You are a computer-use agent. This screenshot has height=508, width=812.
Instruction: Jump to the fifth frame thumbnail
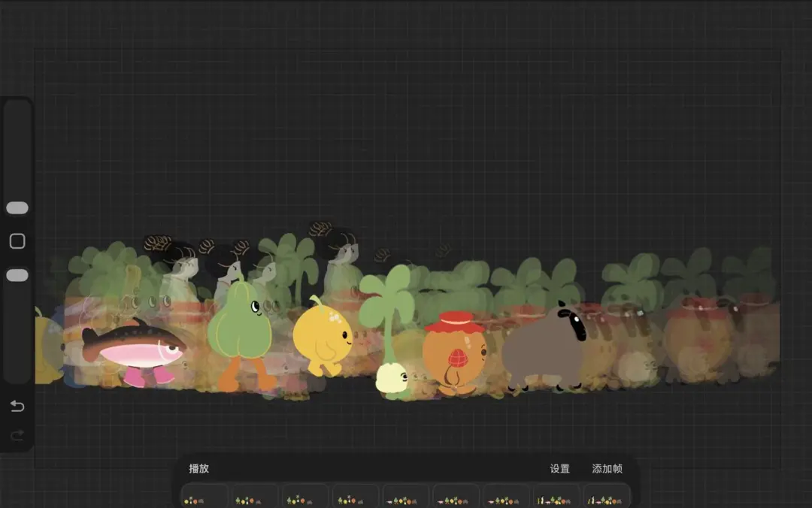click(406, 497)
